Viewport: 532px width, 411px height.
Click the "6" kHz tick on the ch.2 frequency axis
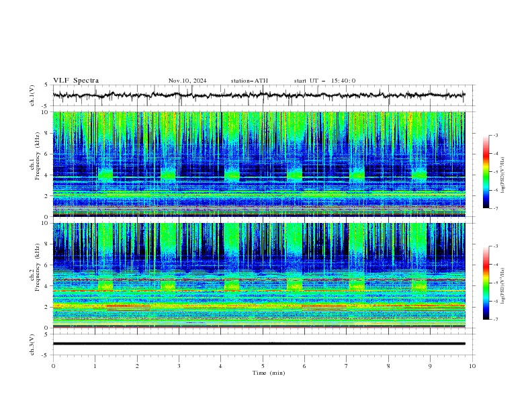point(47,265)
